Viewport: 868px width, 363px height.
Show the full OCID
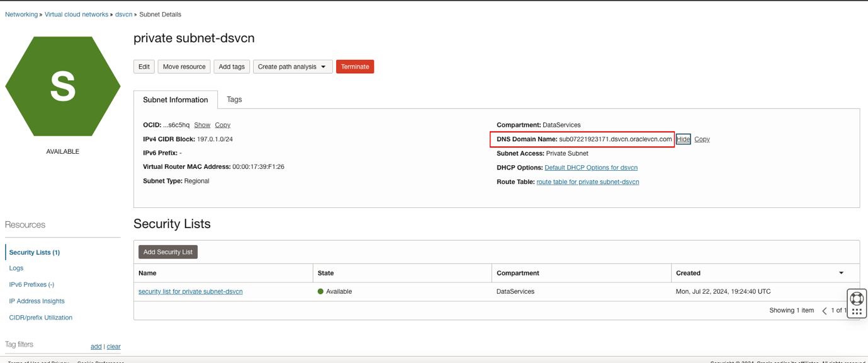[x=202, y=125]
